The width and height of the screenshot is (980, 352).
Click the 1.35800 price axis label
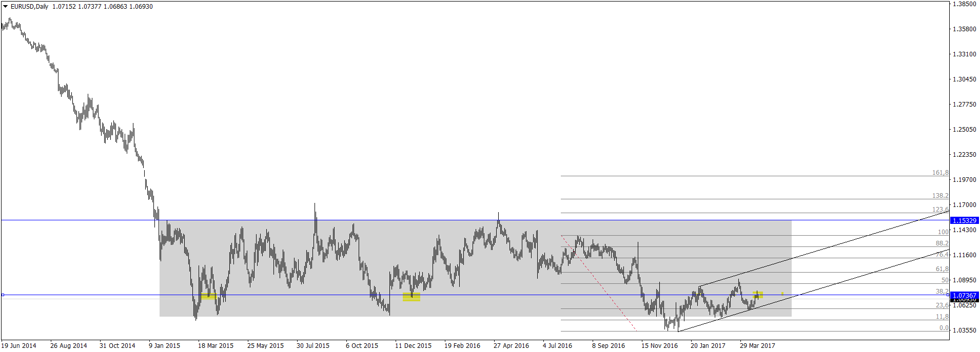pos(964,29)
